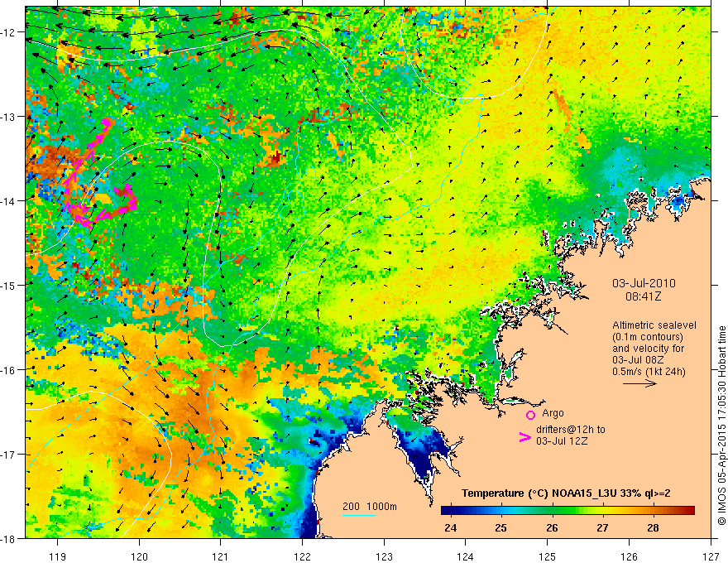The height and width of the screenshot is (563, 728).
Task: Click the colorbar tick label 25
Action: click(x=500, y=527)
